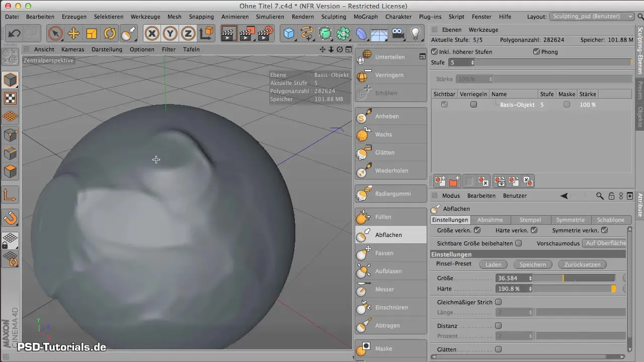
Task: Add a cube primitive object
Action: coord(289,34)
